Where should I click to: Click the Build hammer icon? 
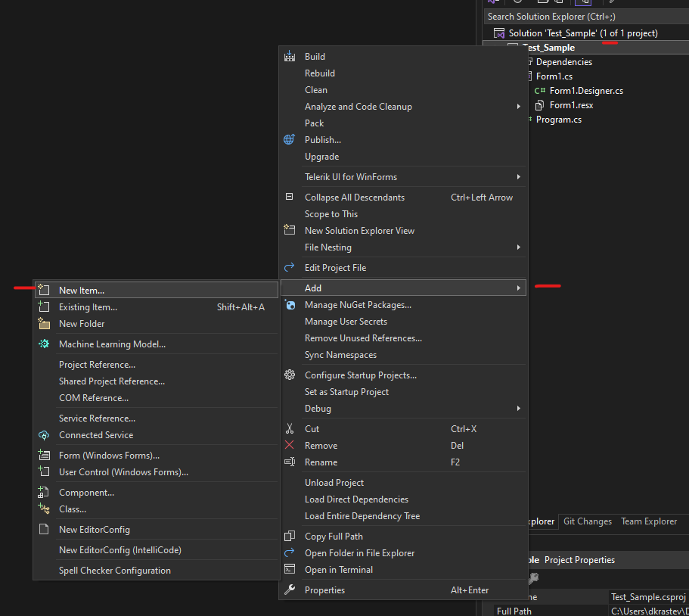pos(290,56)
